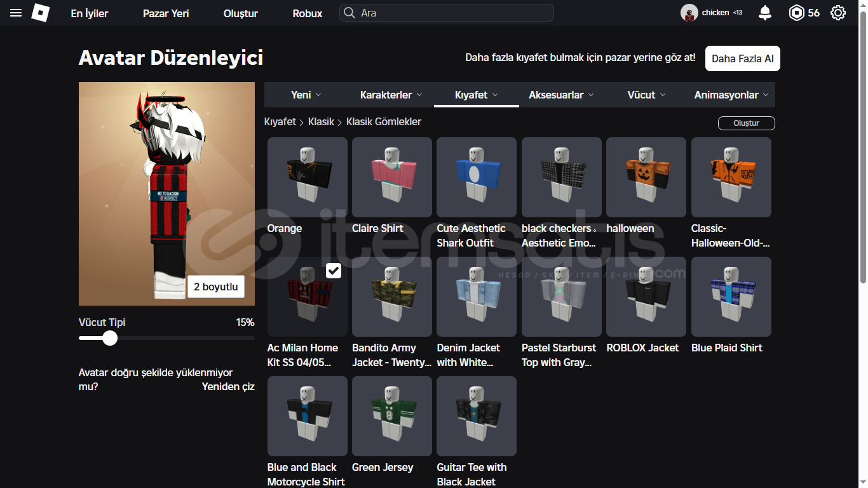
Task: Click the Daha Fazla Al button
Action: (743, 58)
